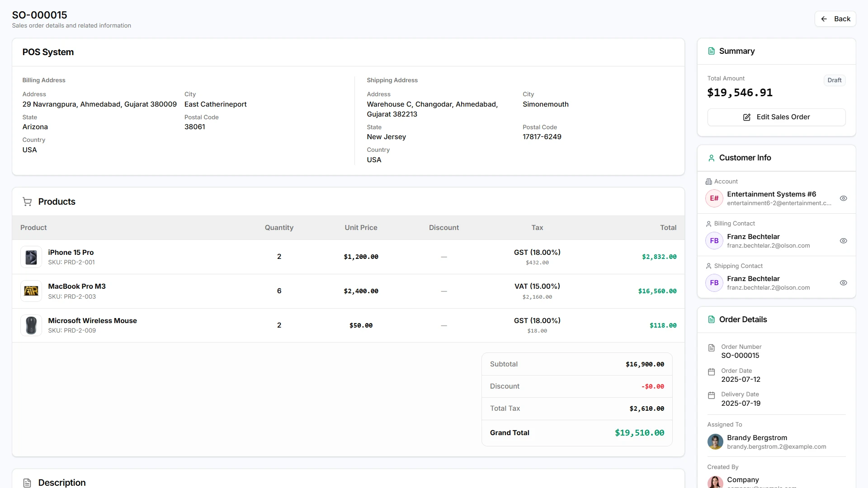Click SKU: PRD-2-009 text
The width and height of the screenshot is (868, 488).
tap(72, 331)
